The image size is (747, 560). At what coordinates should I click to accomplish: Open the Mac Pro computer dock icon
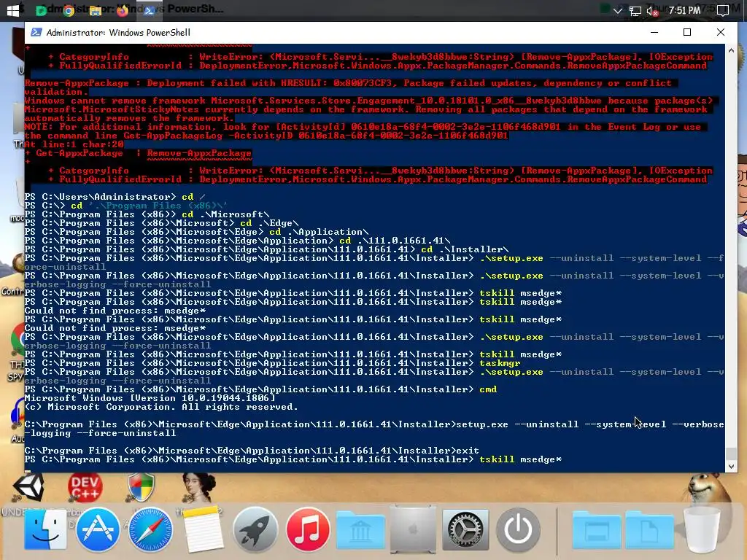[x=413, y=529]
